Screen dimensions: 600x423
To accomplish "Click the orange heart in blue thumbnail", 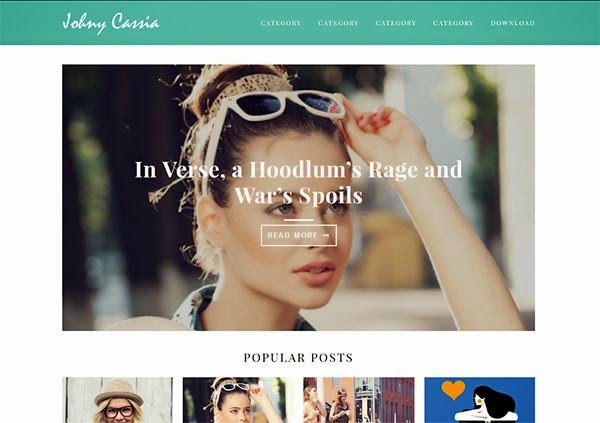I will point(453,389).
